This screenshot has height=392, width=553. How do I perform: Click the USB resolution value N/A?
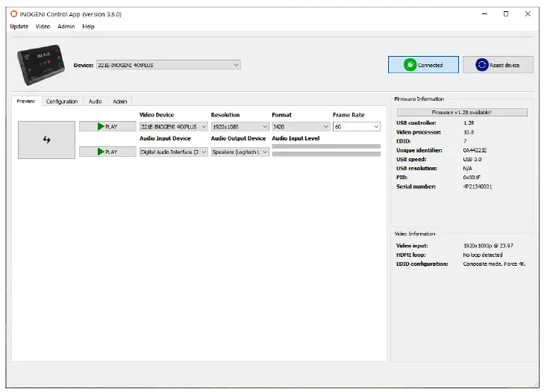tap(467, 169)
